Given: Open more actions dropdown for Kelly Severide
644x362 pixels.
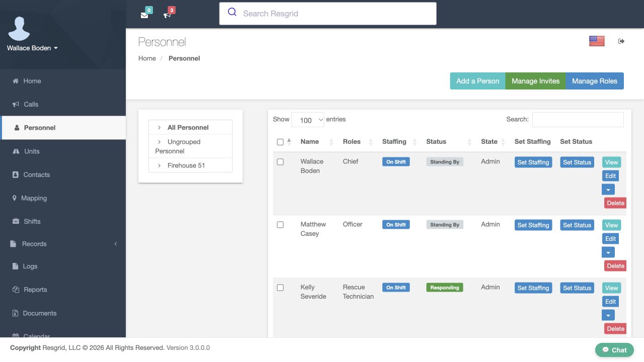Looking at the screenshot, I should 608,315.
